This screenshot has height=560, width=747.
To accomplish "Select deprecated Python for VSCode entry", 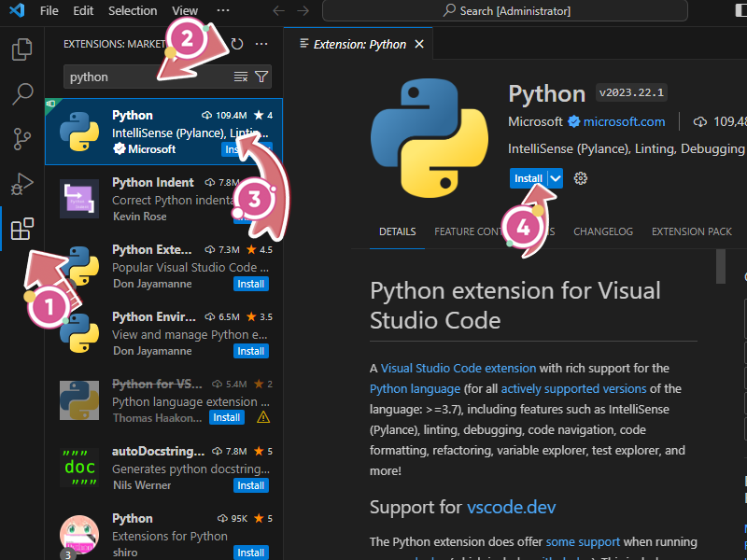I will [x=164, y=400].
